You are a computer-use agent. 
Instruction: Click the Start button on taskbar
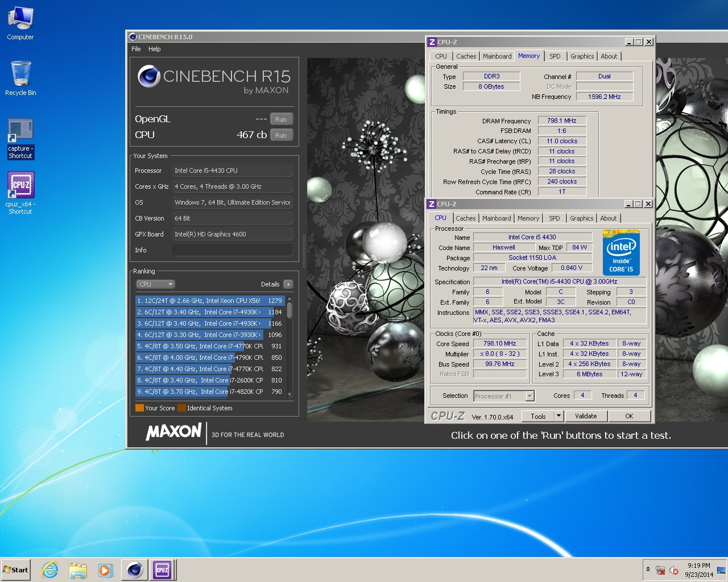click(x=15, y=569)
